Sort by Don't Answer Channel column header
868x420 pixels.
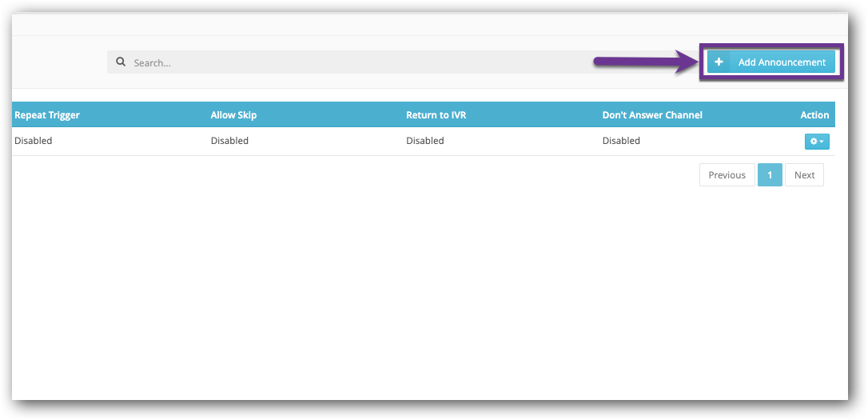[x=652, y=115]
